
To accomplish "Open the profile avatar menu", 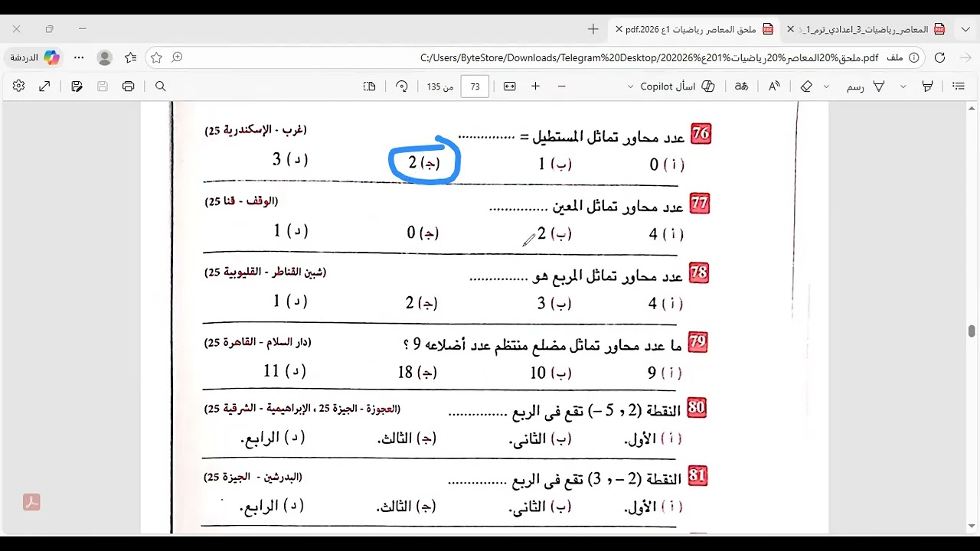I will pyautogui.click(x=105, y=57).
